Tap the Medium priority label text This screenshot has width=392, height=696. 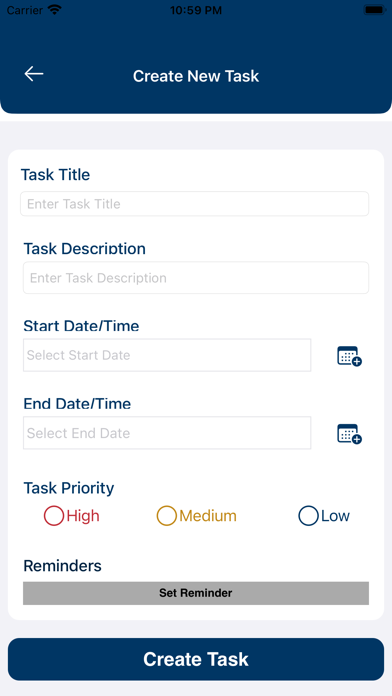point(208,516)
